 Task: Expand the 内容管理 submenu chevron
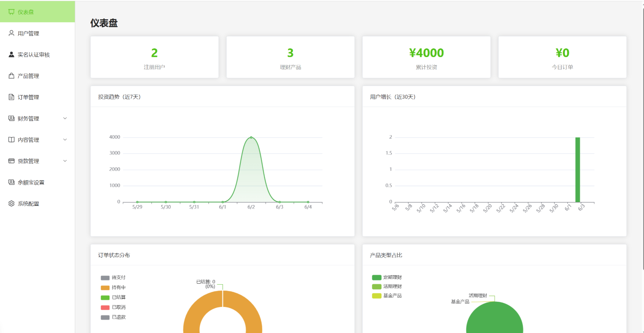(65, 140)
